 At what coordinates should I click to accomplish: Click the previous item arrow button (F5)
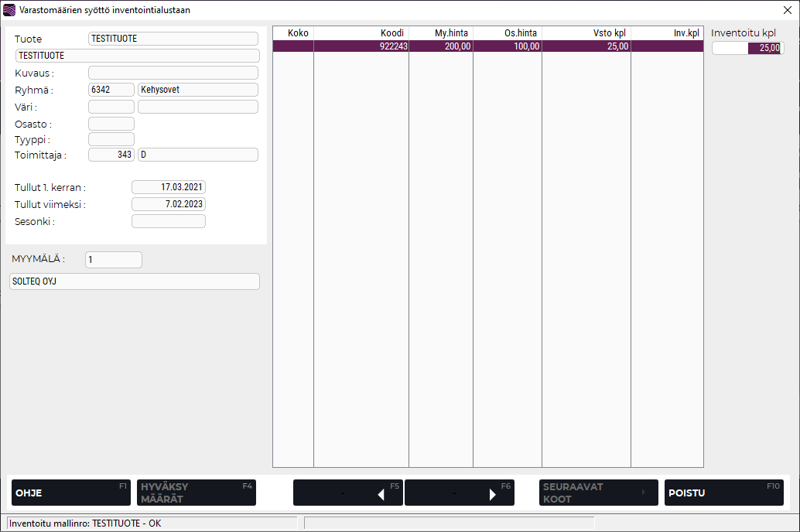click(x=347, y=493)
